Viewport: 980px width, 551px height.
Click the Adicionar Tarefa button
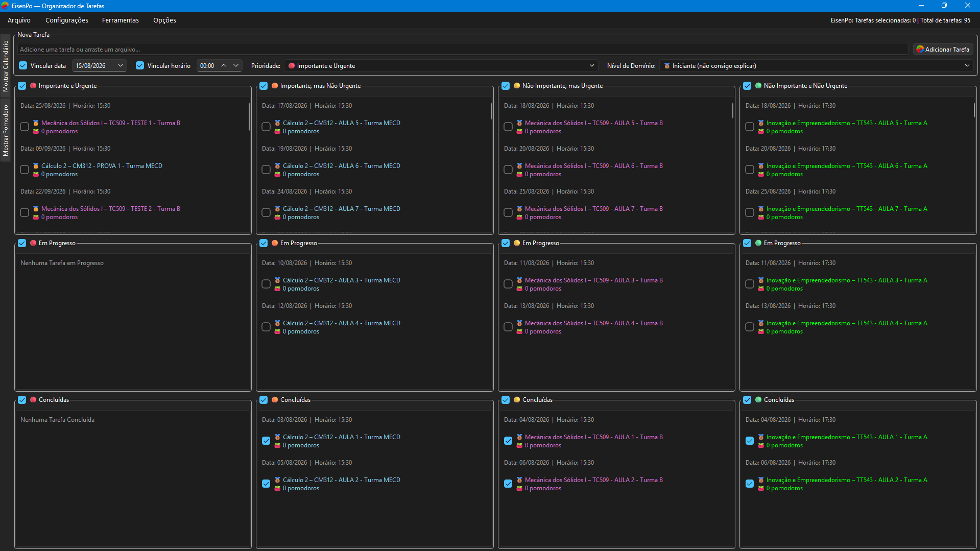(x=943, y=50)
